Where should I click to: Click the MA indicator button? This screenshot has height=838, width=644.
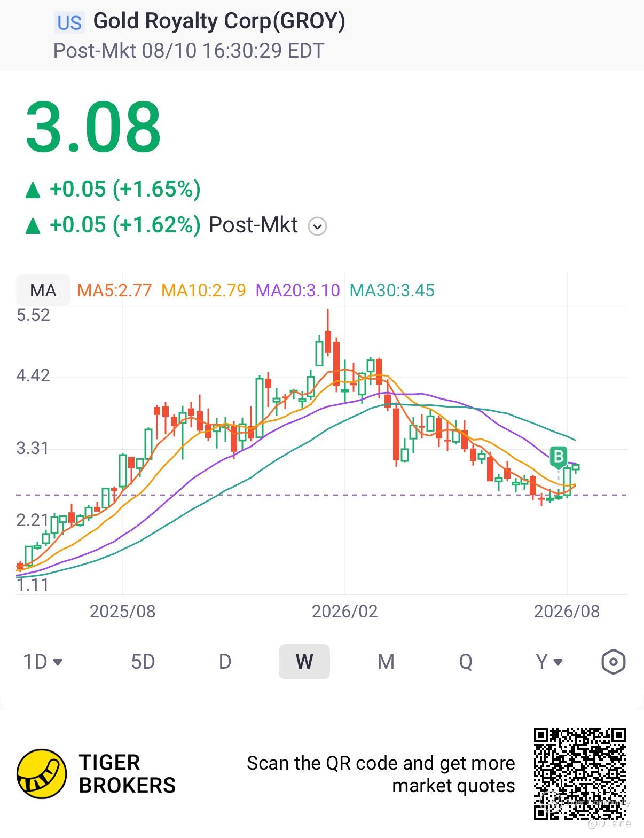pos(43,290)
